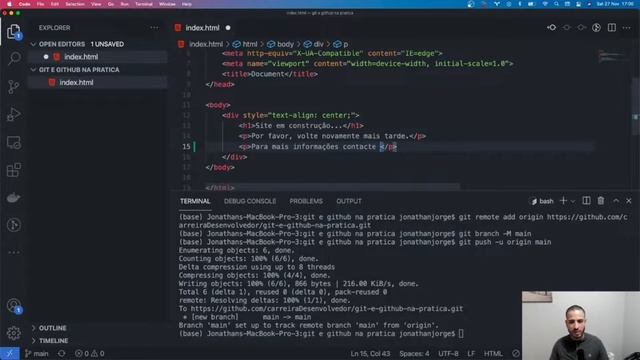The width and height of the screenshot is (640, 360).
Task: Open the Edit menu
Action: click(55, 4)
